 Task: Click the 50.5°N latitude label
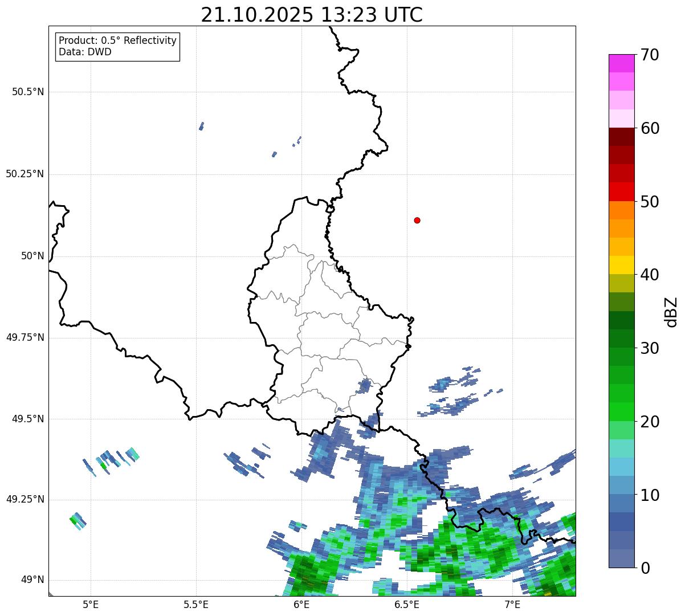[28, 92]
